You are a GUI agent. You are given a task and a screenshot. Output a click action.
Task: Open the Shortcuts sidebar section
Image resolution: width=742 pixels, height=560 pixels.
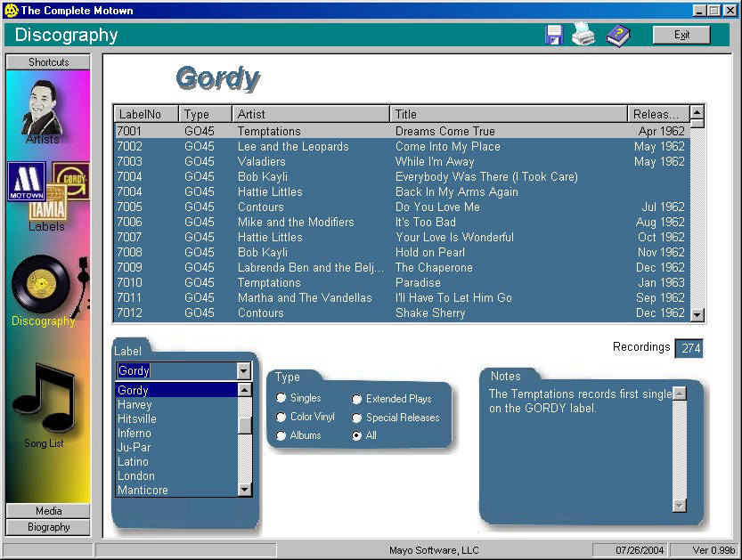tap(48, 62)
